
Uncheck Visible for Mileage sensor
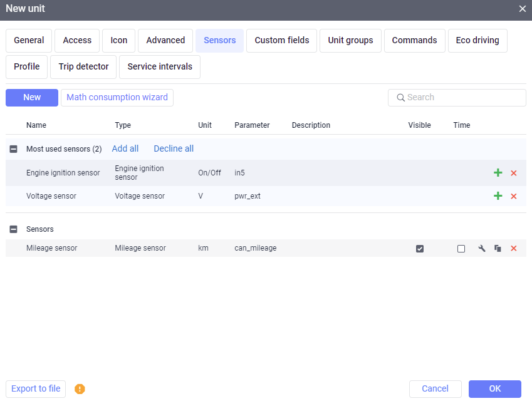pos(420,249)
